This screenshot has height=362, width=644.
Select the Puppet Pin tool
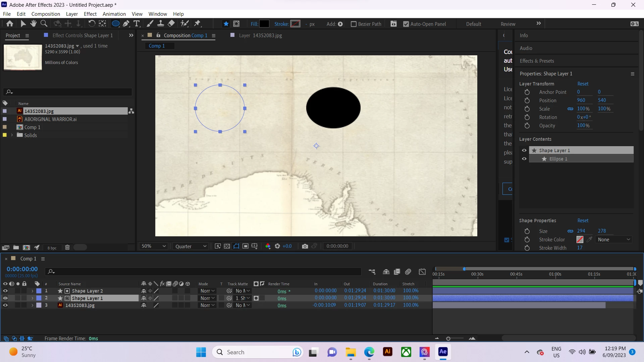197,24
